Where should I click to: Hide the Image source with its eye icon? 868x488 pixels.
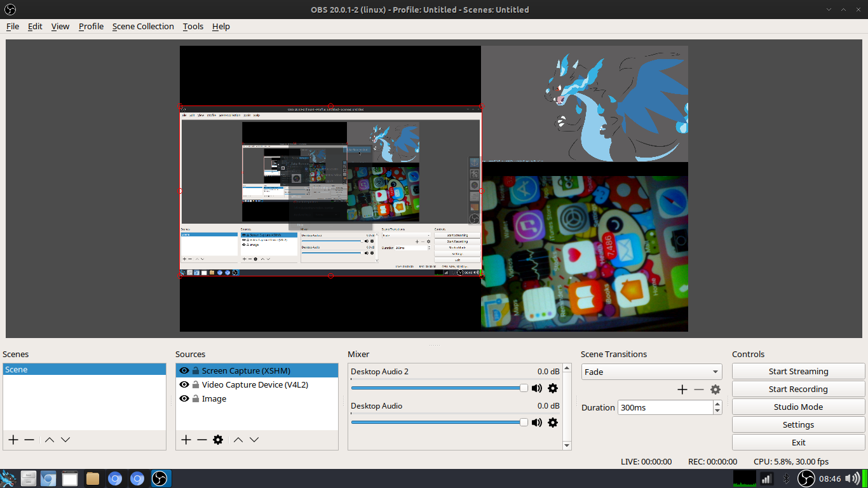coord(184,398)
